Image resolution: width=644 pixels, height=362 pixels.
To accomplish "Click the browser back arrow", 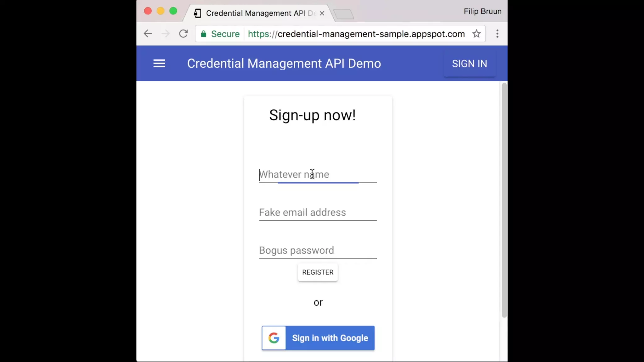I will coord(148,34).
